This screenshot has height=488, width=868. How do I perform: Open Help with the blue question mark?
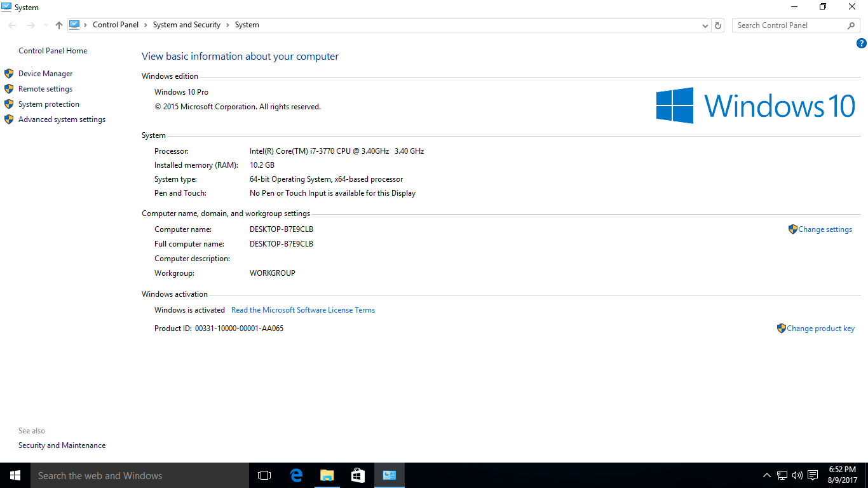pos(862,43)
